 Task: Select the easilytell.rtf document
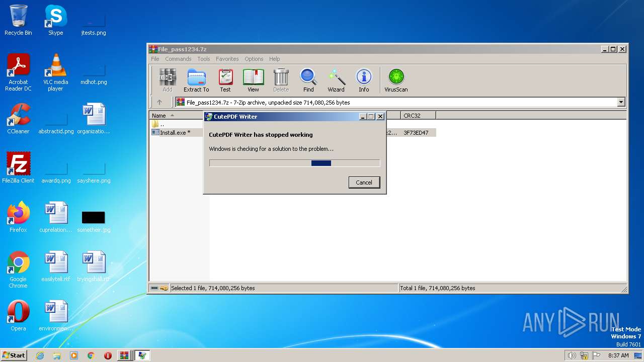pos(56,266)
